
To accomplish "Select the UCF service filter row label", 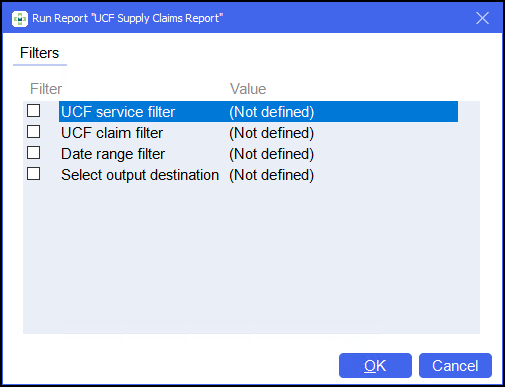I will (x=118, y=112).
